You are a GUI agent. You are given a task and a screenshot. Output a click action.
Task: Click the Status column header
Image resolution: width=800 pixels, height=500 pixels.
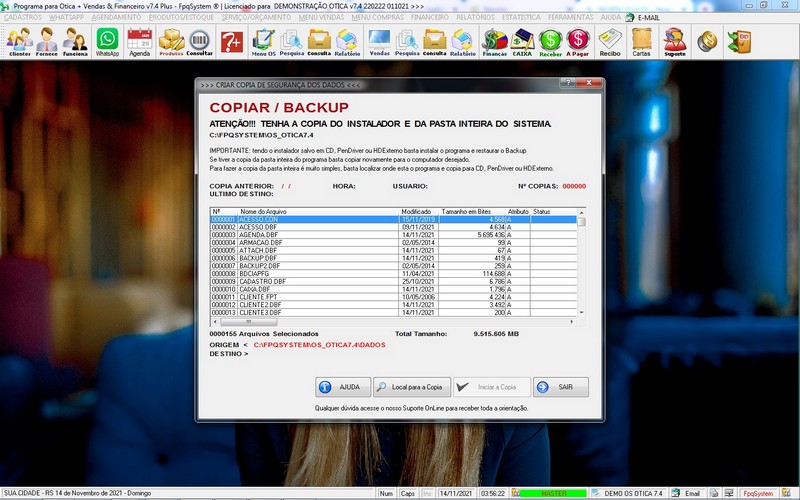tap(554, 212)
